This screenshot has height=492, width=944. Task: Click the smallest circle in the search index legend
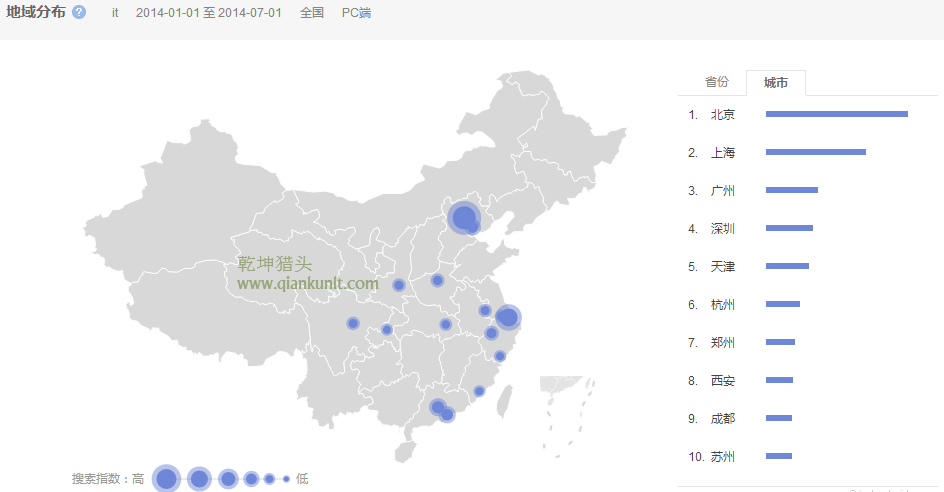click(286, 479)
